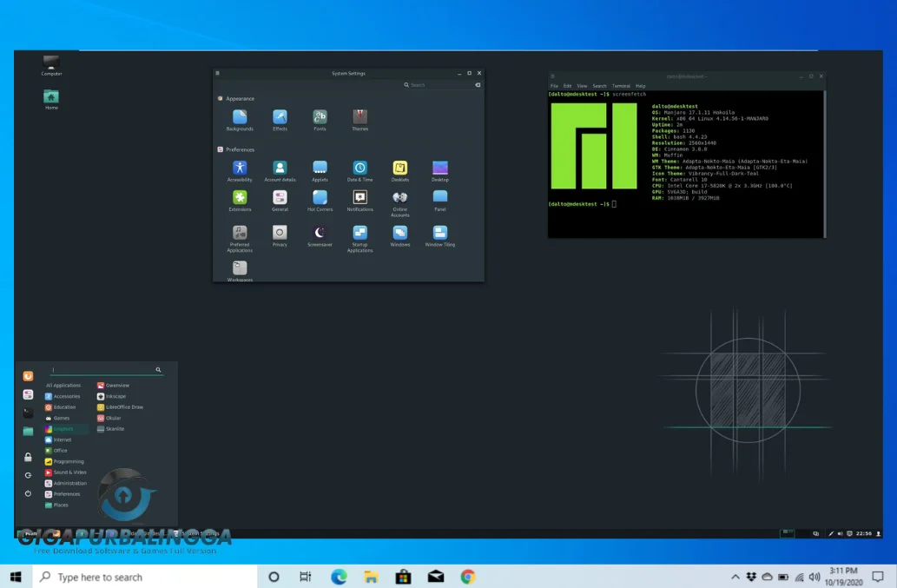Open Startup Applications settings
This screenshot has height=588, width=897.
pos(360,233)
